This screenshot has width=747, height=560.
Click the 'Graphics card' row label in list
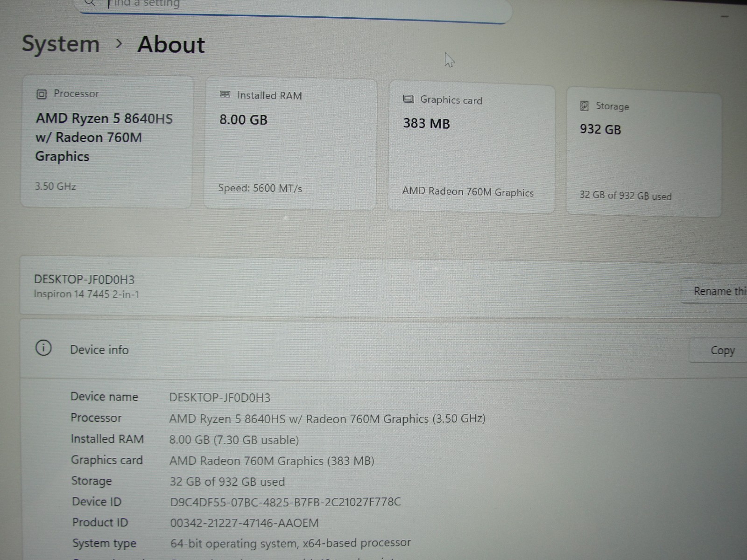[107, 460]
